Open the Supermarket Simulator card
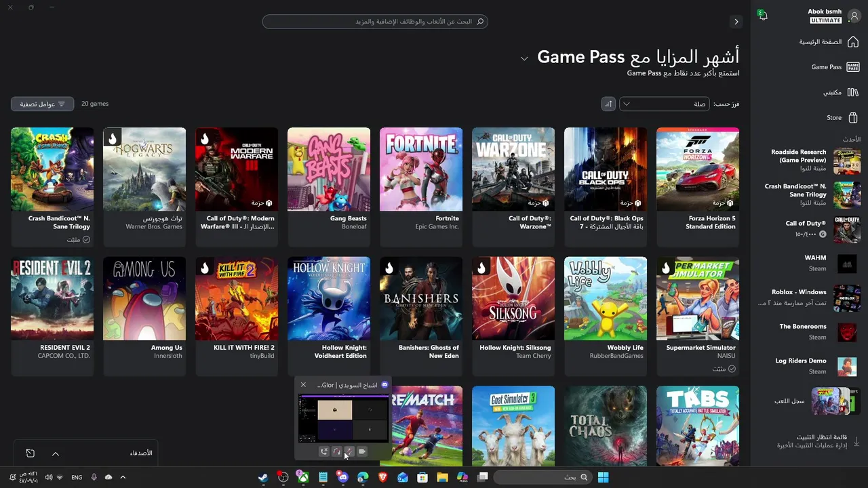Image resolution: width=868 pixels, height=488 pixels. (698, 316)
